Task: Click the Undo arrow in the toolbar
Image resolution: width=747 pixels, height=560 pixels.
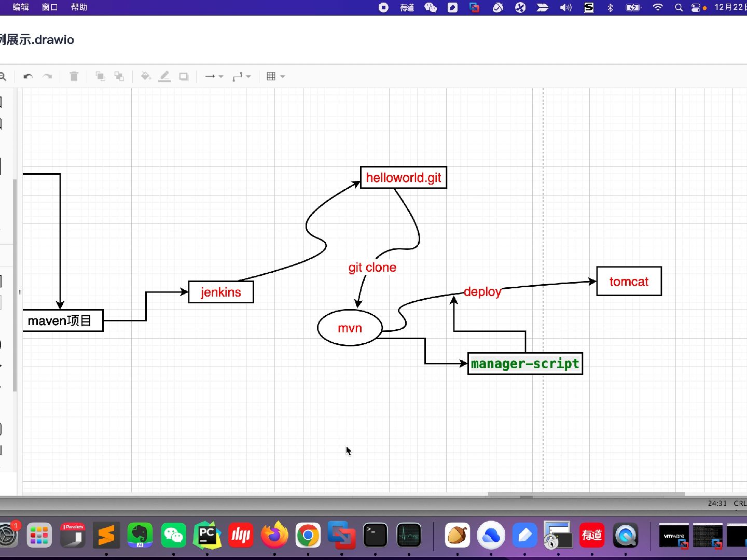Action: pos(28,76)
